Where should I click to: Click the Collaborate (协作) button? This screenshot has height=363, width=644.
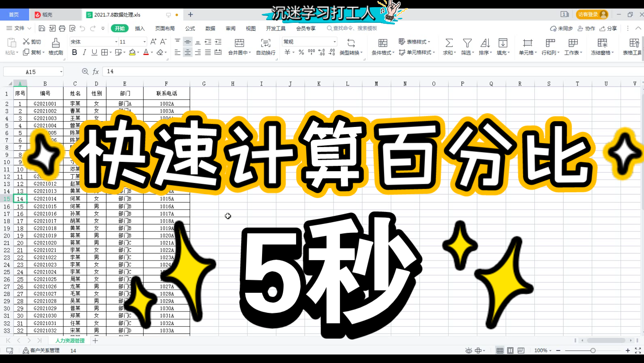point(586,28)
